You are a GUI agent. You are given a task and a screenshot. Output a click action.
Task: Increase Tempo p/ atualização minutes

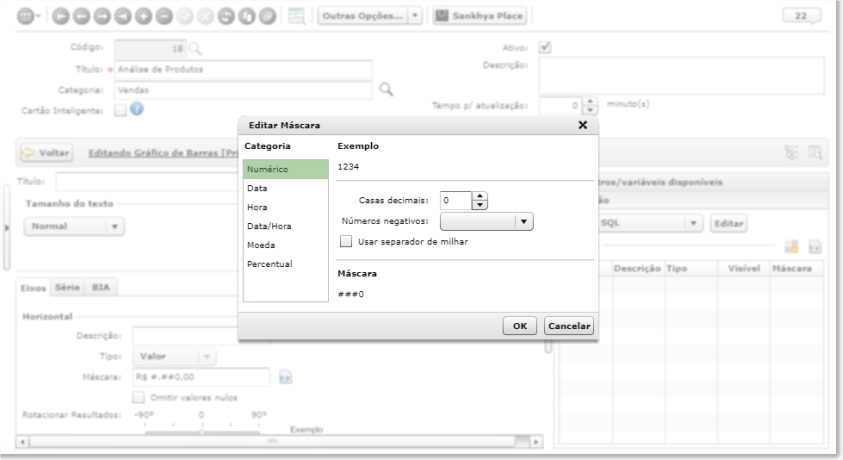tap(590, 101)
